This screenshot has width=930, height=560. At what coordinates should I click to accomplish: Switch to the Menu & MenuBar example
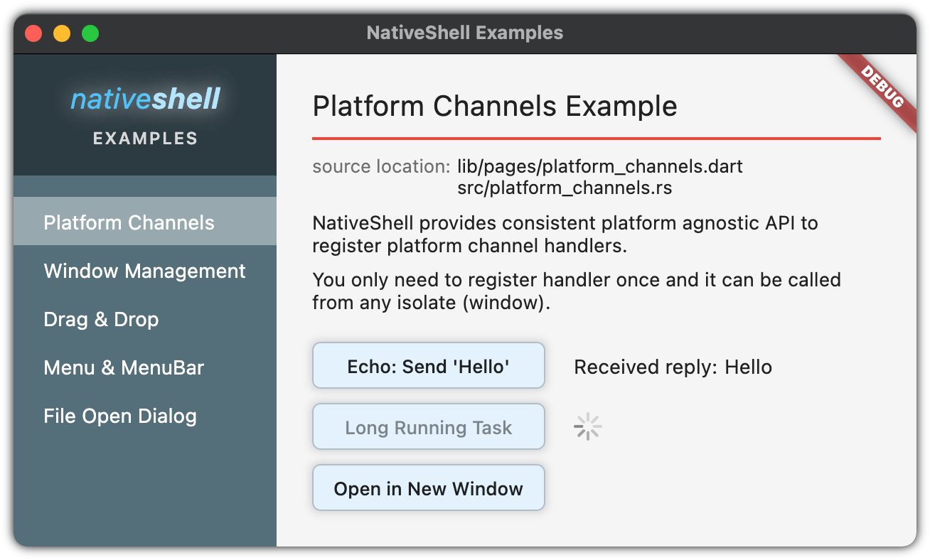(x=124, y=367)
